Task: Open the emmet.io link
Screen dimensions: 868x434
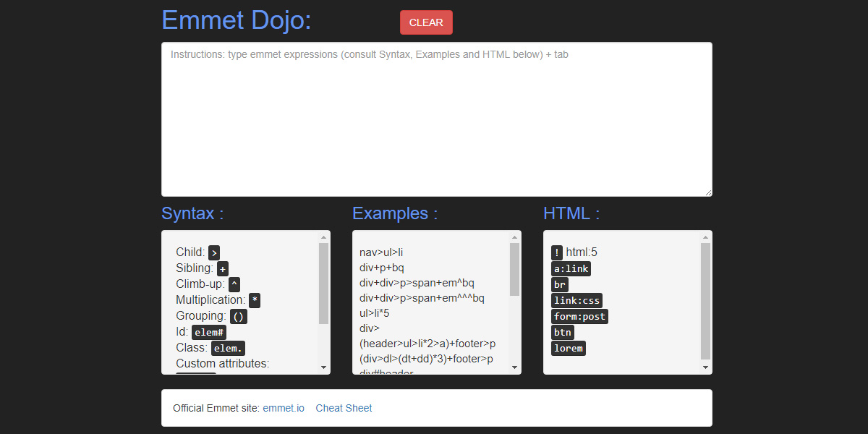Action: click(284, 408)
